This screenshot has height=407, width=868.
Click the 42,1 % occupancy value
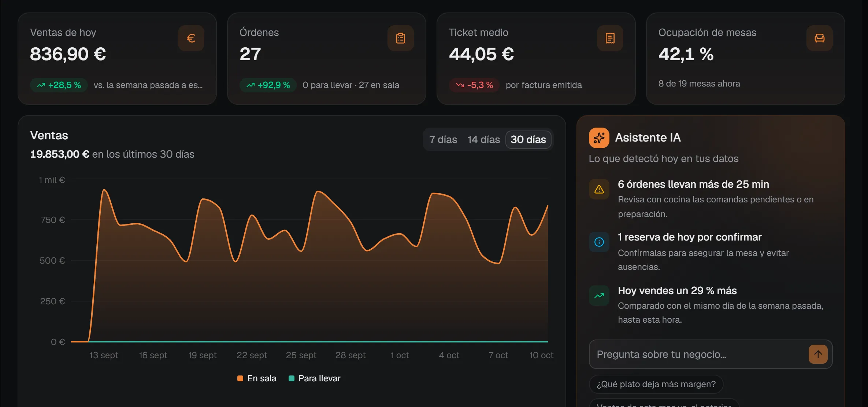tap(686, 54)
